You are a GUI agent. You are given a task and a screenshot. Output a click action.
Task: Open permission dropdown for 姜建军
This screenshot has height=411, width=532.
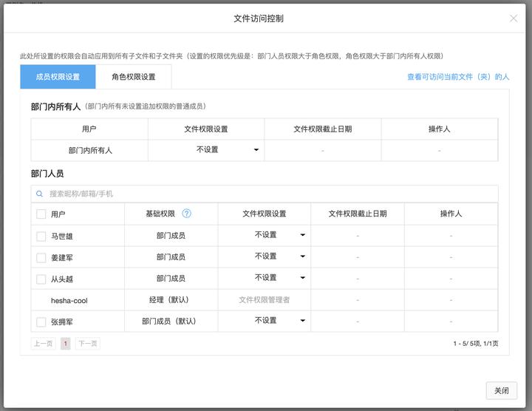pos(280,257)
